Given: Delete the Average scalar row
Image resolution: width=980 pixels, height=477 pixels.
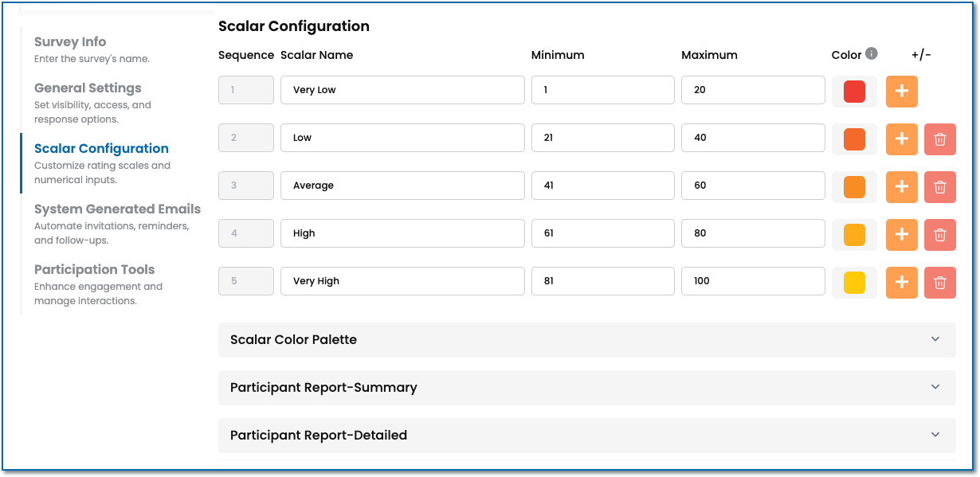Looking at the screenshot, I should [939, 186].
